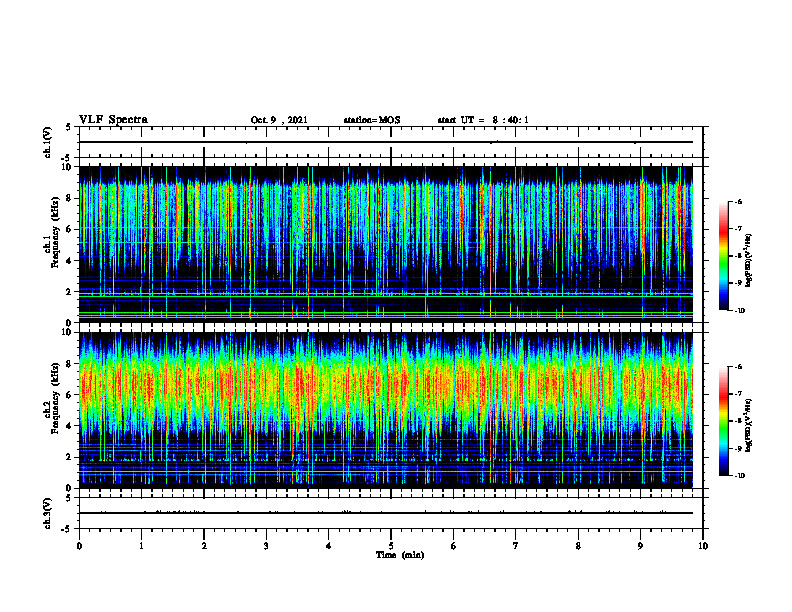Click the "start UT = 8:40:1" text
This screenshot has width=792, height=612.
pos(483,120)
